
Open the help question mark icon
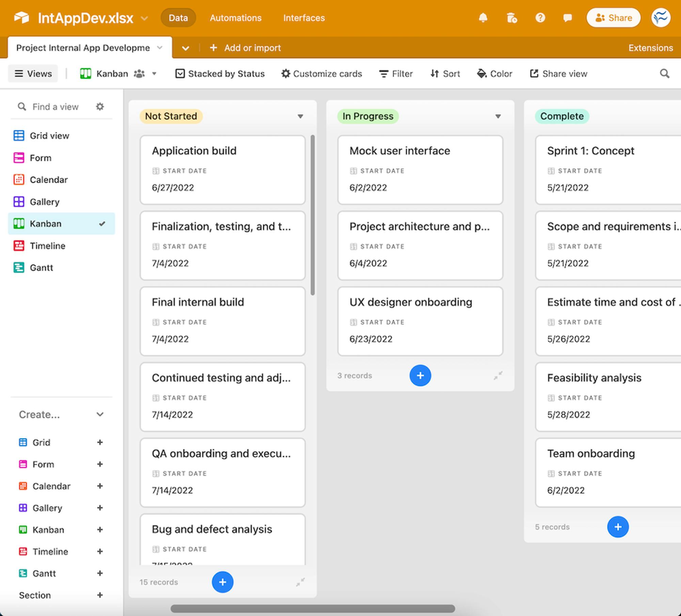tap(540, 18)
